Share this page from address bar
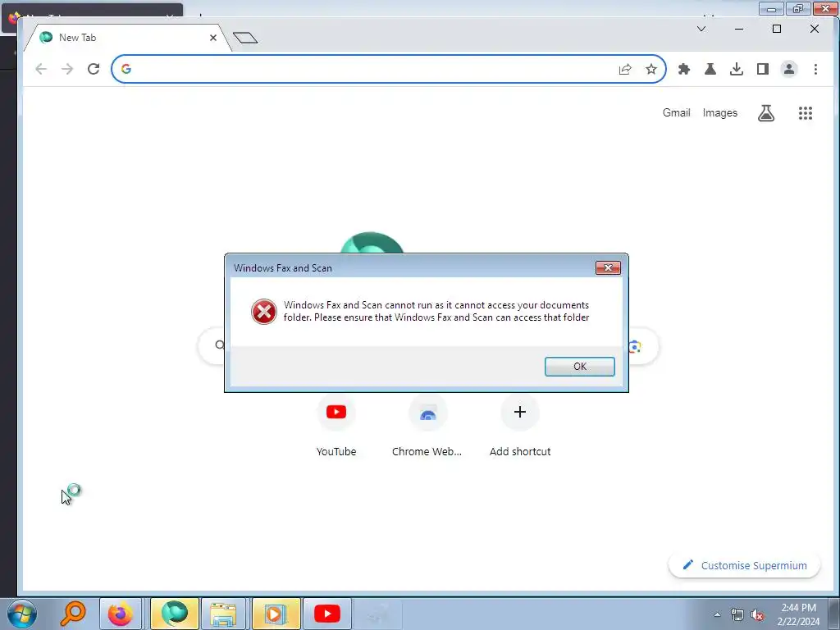The width and height of the screenshot is (840, 630). pos(624,69)
